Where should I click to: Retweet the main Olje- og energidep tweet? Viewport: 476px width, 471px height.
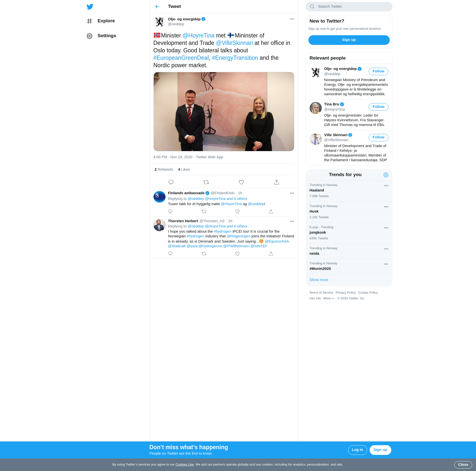tap(206, 182)
